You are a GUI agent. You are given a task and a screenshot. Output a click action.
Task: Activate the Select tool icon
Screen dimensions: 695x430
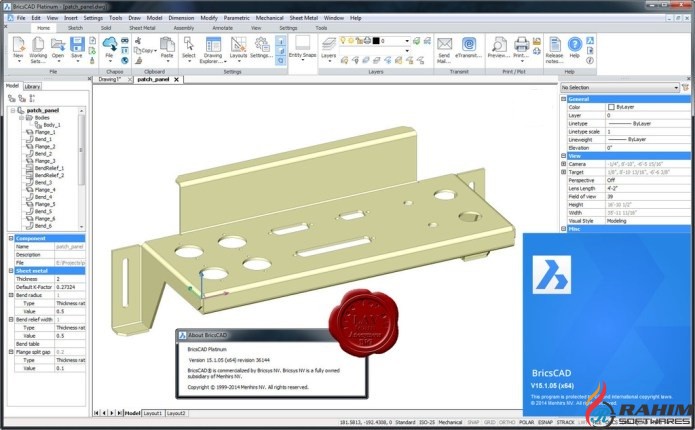coord(188,44)
